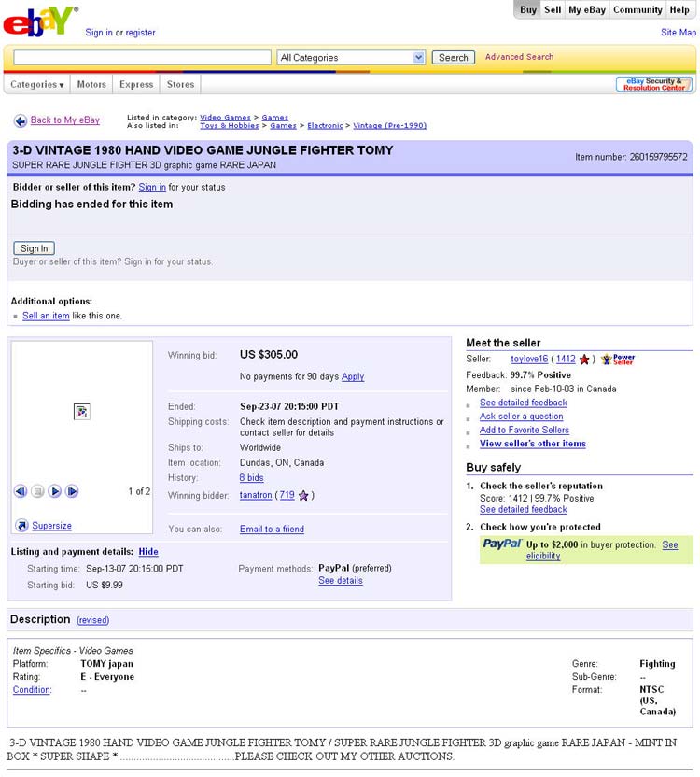This screenshot has height=777, width=700.
Task: Hide listing and payment details
Action: 148,552
